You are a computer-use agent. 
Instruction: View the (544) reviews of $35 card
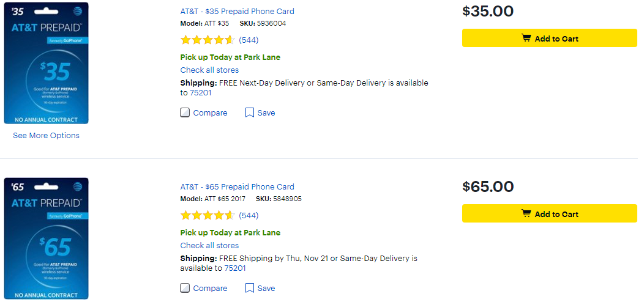249,40
